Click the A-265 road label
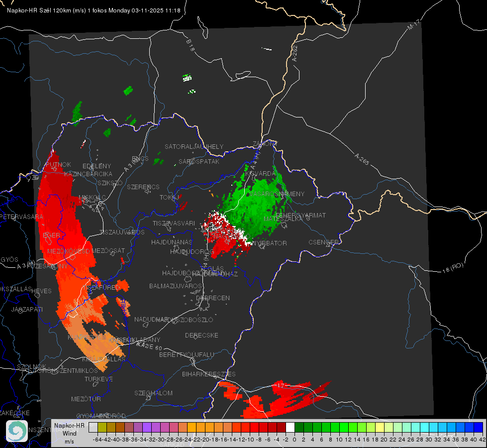This screenshot has width=487, height=448. click(362, 159)
